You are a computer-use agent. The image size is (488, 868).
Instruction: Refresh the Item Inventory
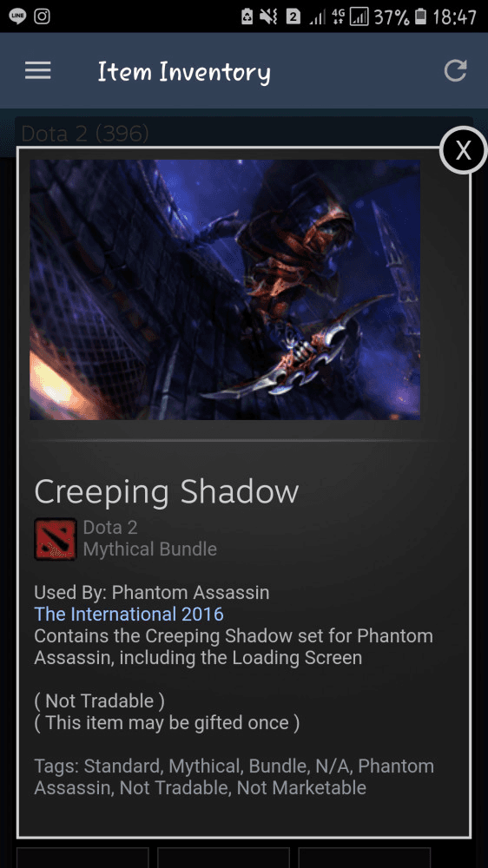point(455,71)
